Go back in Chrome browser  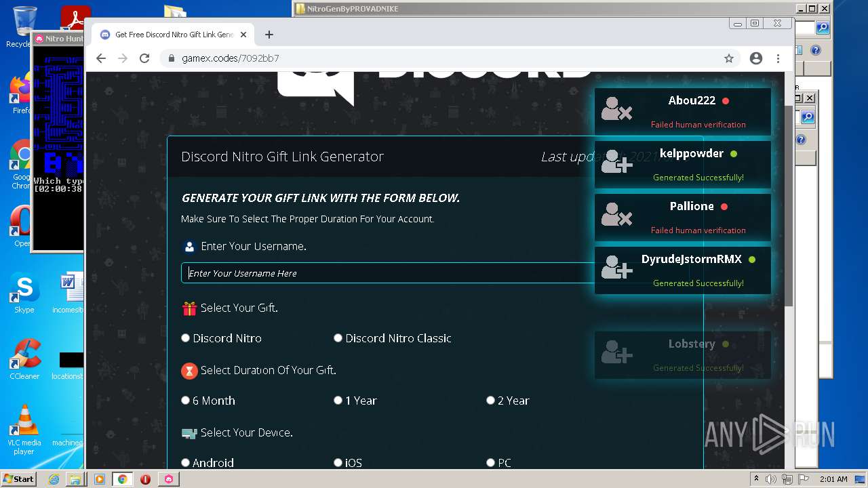101,58
